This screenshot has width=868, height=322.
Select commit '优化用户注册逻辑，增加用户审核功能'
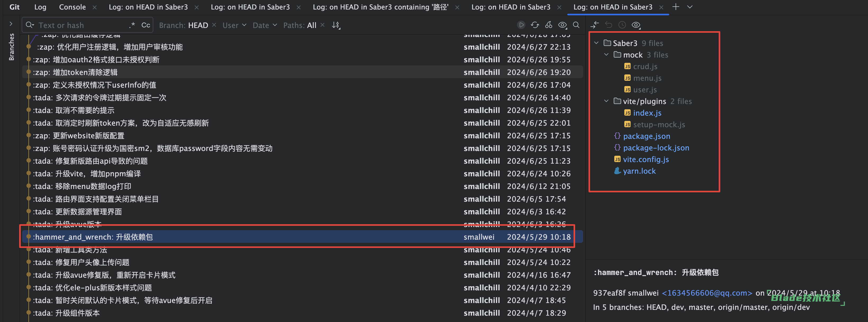[303, 47]
